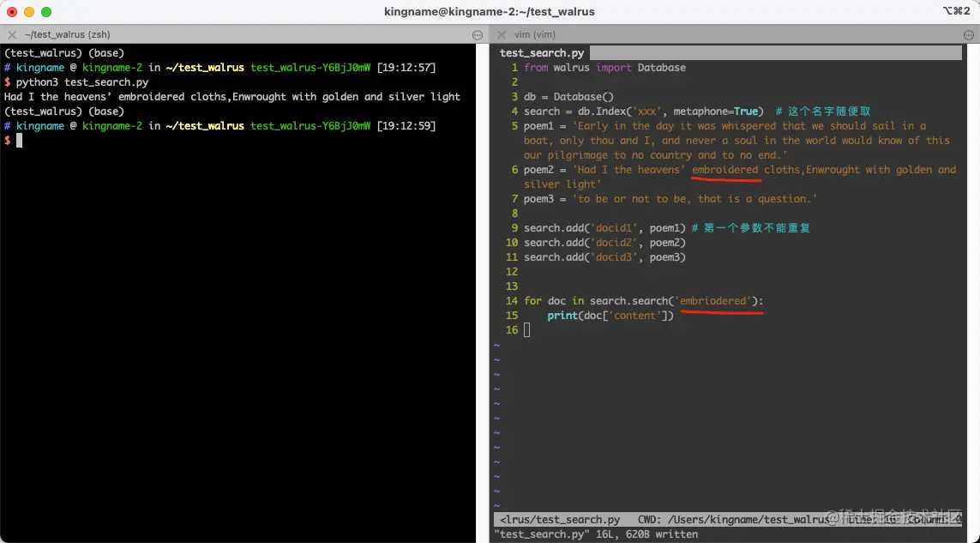Click the poem3 string 'to be or not to be'
The height and width of the screenshot is (543, 980).
694,199
